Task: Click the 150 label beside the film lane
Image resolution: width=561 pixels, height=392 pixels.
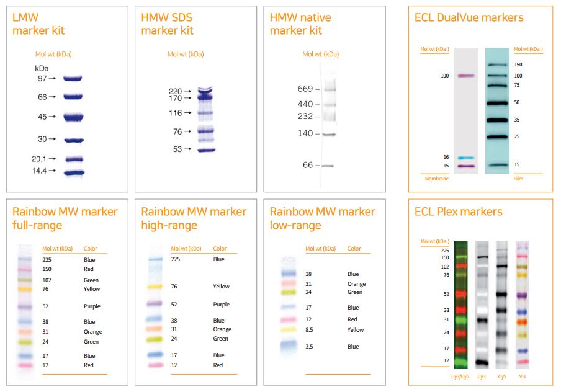Action: pos(518,65)
